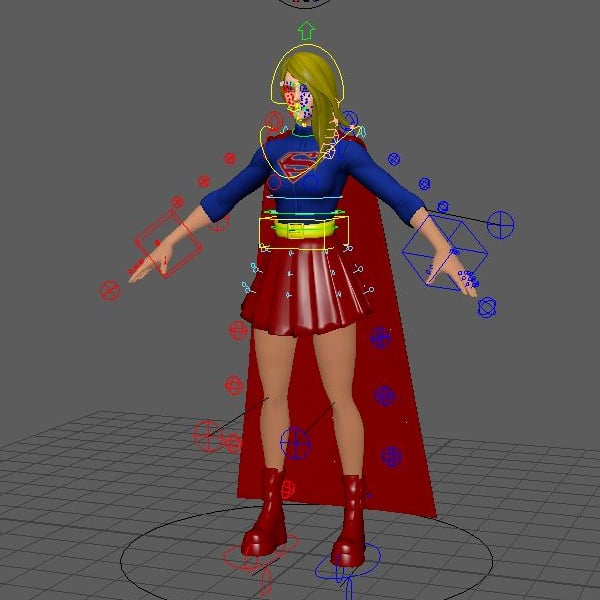Select the upper cyan skirt control on the left
600x600 pixels.
pos(256,268)
